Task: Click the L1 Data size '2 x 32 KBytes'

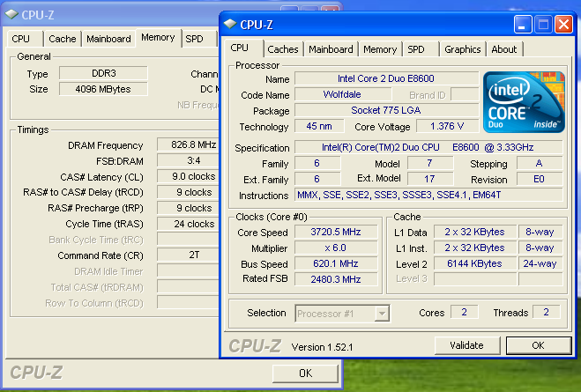Action: pos(475,232)
